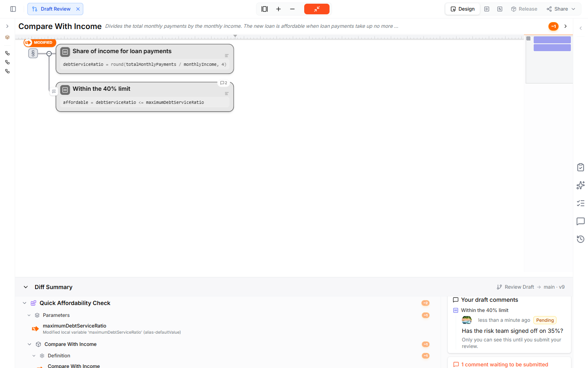Open the task list check icon
Viewport: 588px width, 368px height.
[581, 203]
